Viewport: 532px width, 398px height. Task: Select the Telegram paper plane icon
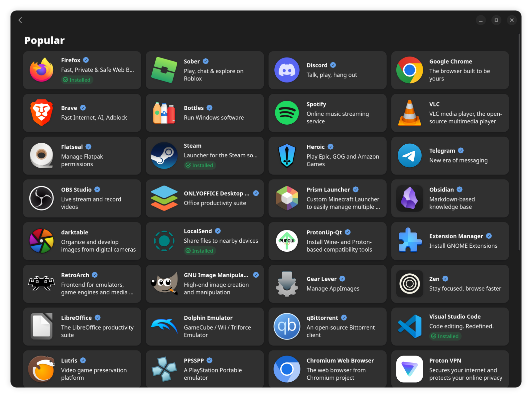(x=410, y=156)
